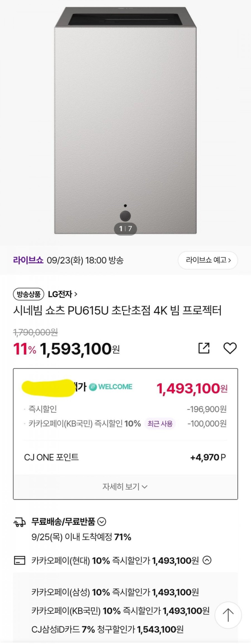Viewport: 251px width, 644px height.
Task: Open the 라이브쇼 예고 button
Action: click(208, 260)
